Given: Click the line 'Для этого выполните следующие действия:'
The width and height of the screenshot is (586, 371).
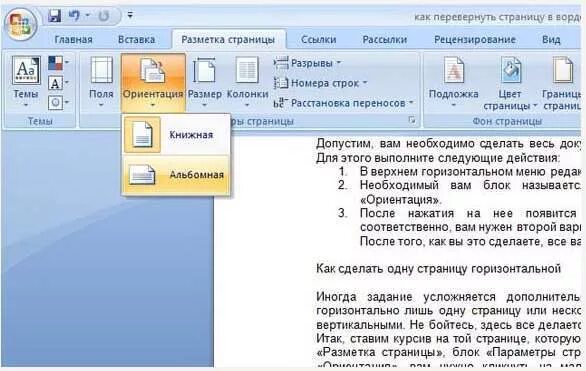Looking at the screenshot, I should tap(438, 158).
